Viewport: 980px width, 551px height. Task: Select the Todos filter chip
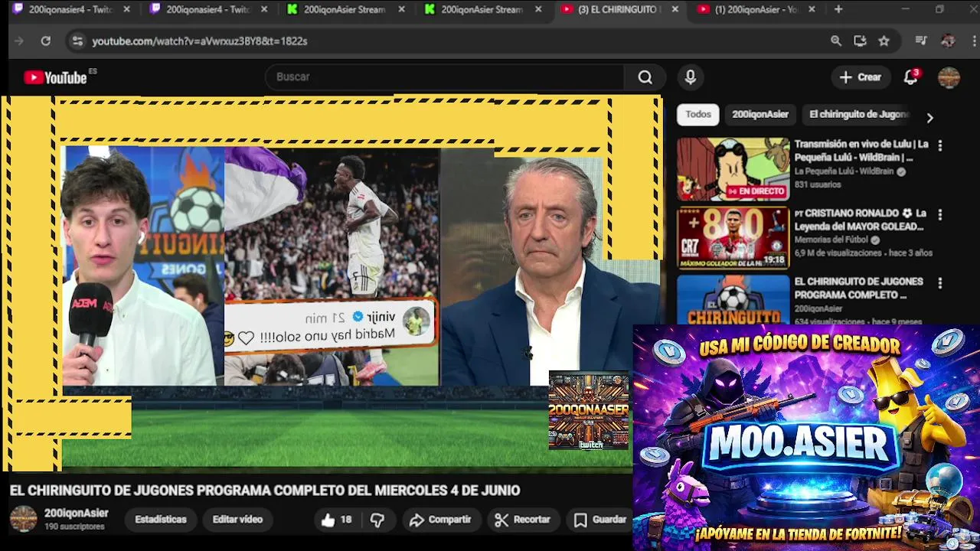697,115
